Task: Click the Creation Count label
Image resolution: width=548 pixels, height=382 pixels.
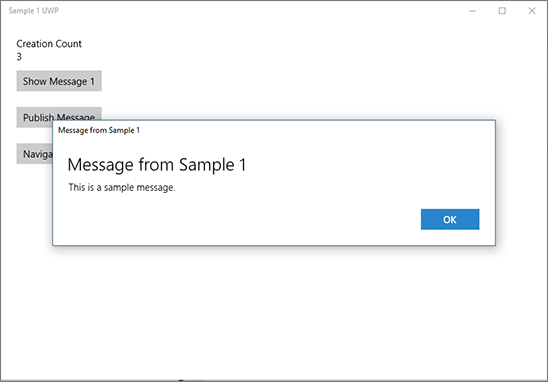Action: (49, 44)
